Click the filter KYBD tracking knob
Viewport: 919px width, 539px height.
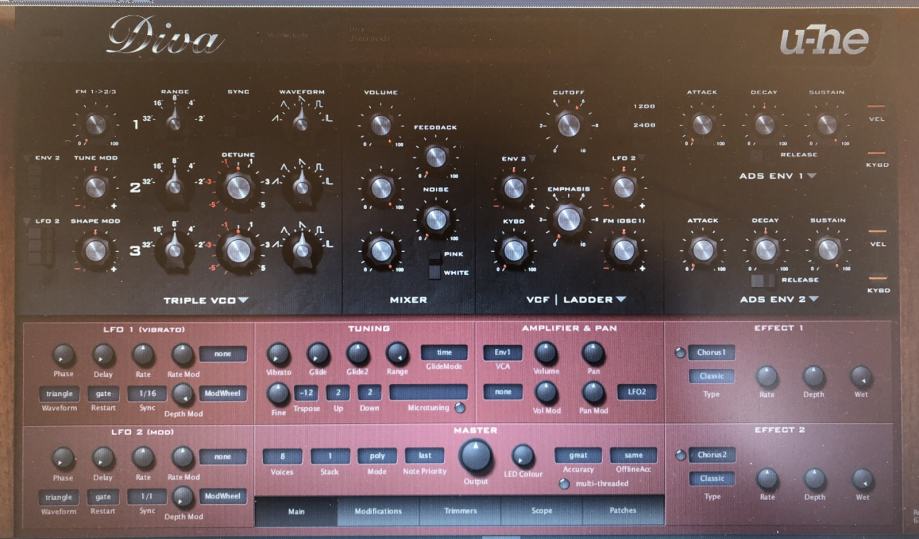point(514,250)
